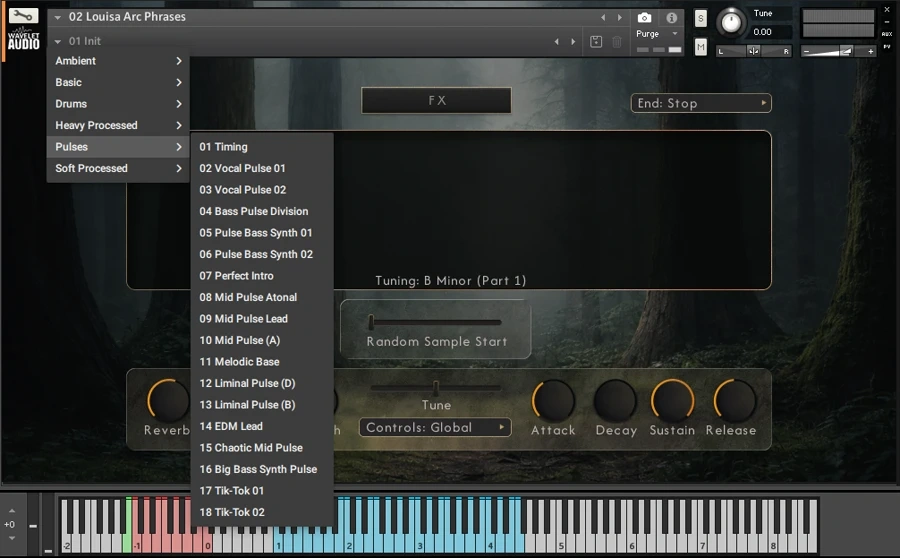900x558 pixels.
Task: Open the Controls: Global dropdown
Action: pyautogui.click(x=435, y=428)
